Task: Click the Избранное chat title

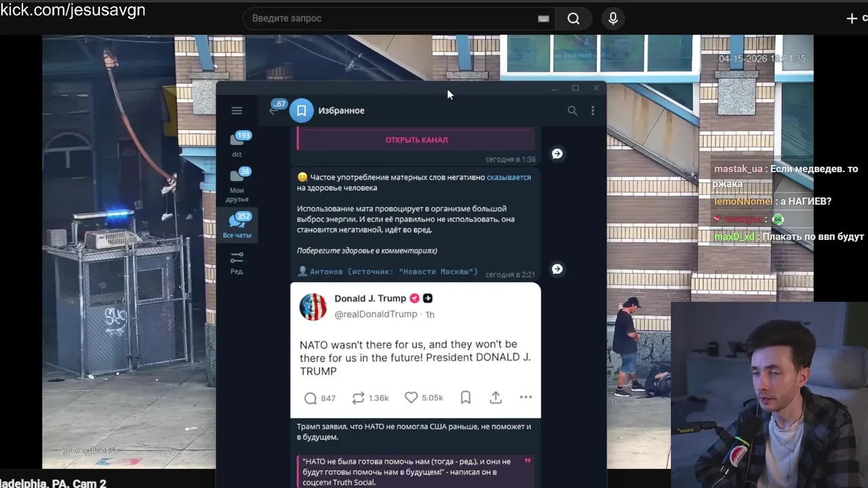Action: pyautogui.click(x=341, y=110)
